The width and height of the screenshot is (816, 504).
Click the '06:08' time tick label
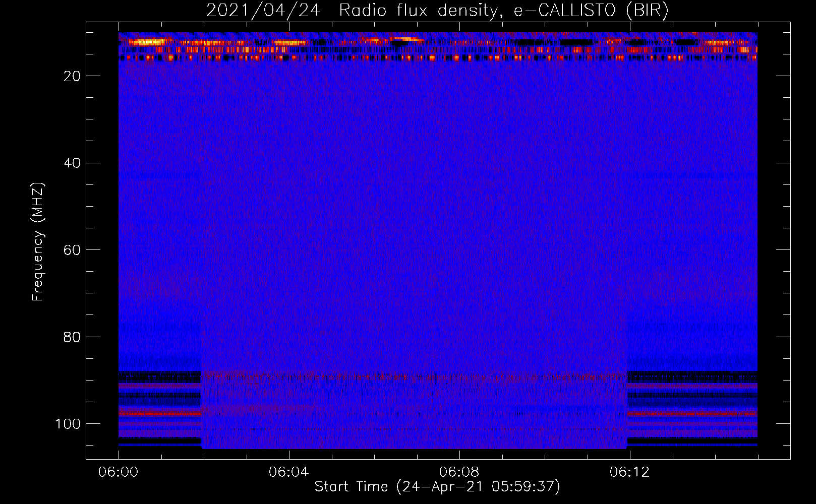click(459, 472)
